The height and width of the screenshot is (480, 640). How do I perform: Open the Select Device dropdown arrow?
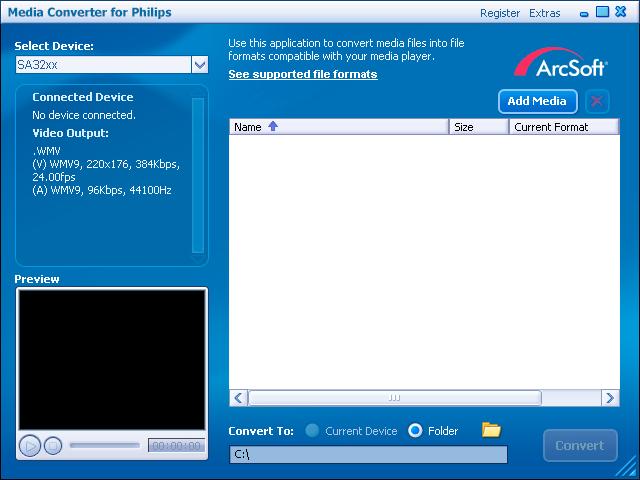point(200,64)
